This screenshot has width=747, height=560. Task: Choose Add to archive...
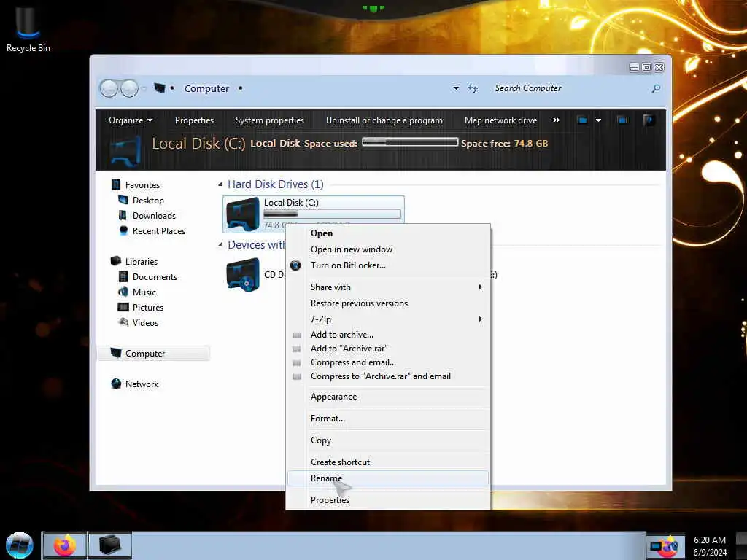[388, 334]
